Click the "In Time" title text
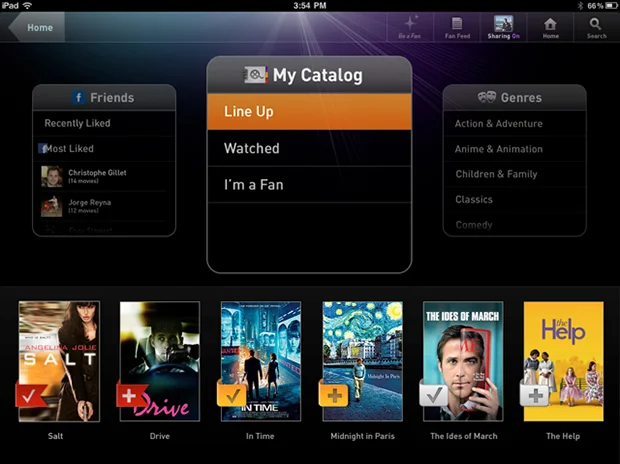Image resolution: width=620 pixels, height=464 pixels. 260,436
